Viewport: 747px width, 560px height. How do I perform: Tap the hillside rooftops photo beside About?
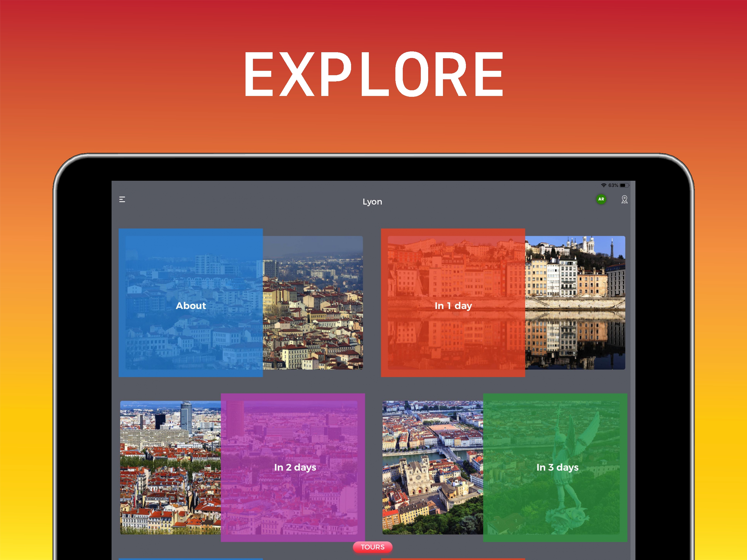[313, 303]
